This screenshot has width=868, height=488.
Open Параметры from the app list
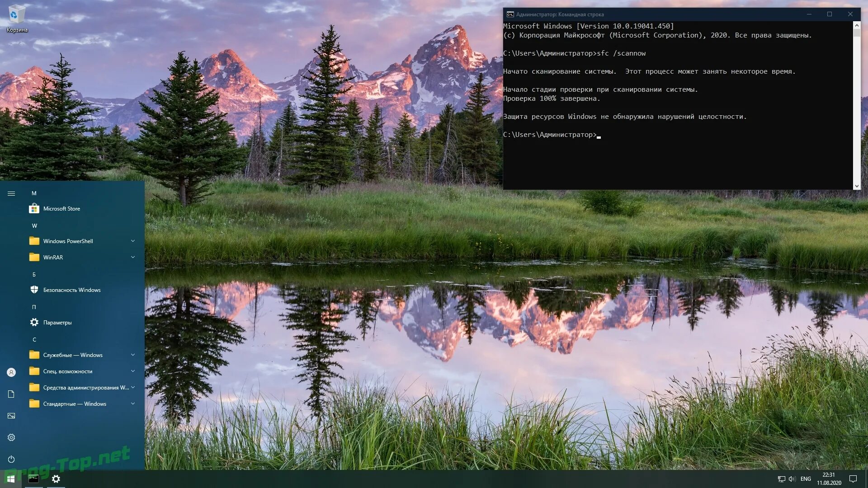pos(57,323)
